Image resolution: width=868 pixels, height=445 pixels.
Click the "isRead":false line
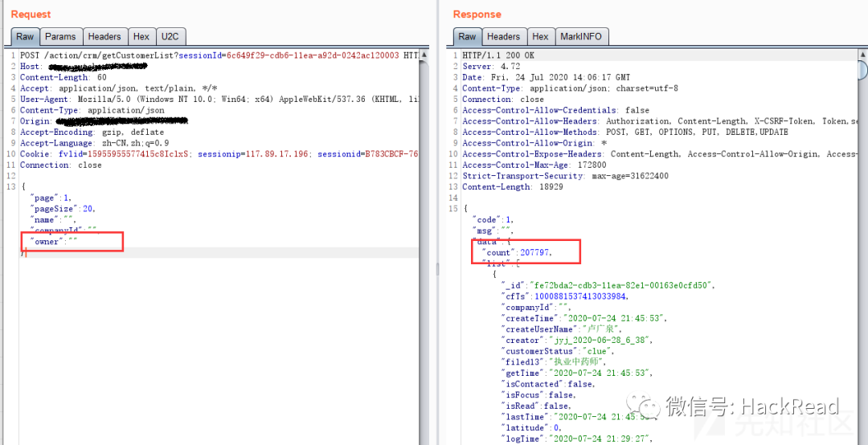[536, 406]
